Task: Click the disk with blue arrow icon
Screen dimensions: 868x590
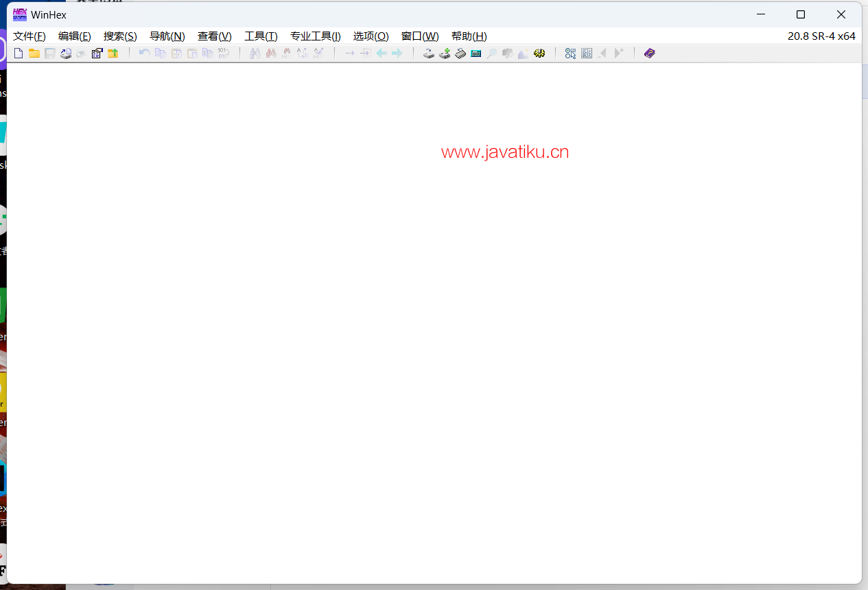Action: click(x=66, y=53)
